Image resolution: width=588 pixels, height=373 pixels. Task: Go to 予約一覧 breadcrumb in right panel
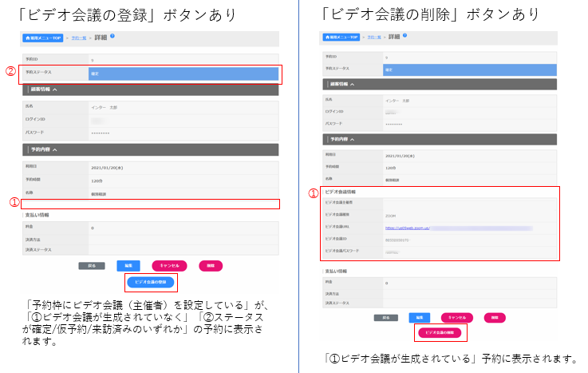point(373,38)
